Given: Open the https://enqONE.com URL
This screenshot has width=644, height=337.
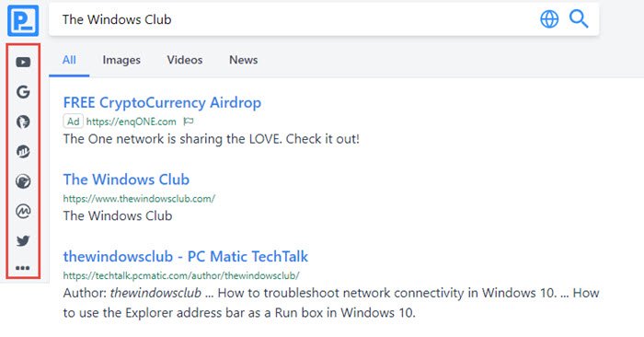Looking at the screenshot, I should (x=131, y=122).
